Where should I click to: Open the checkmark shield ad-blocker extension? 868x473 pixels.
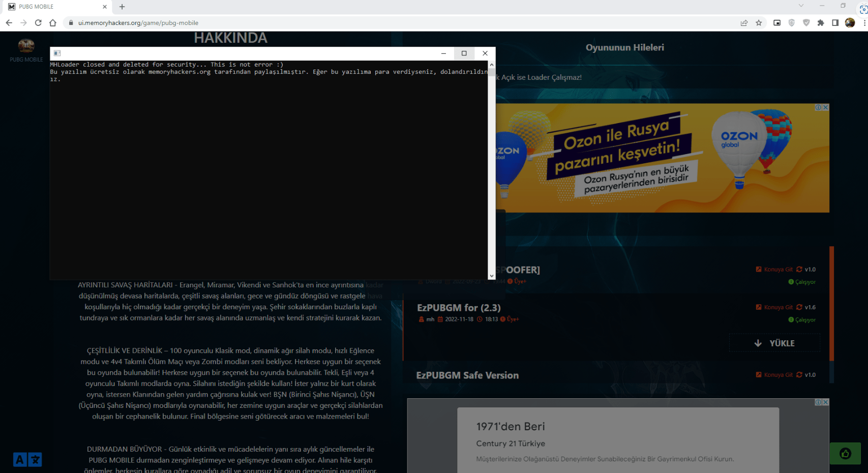806,23
